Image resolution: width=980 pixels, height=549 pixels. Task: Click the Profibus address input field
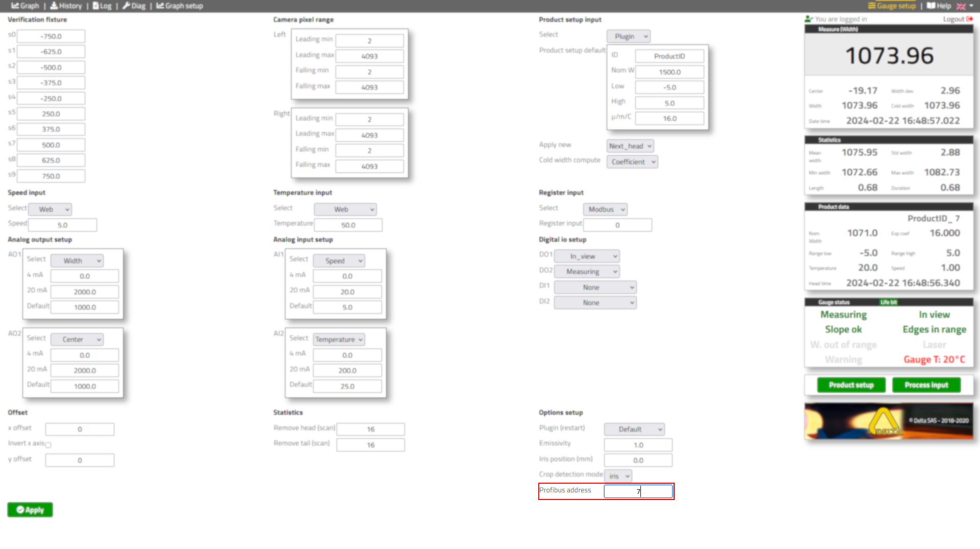point(638,491)
